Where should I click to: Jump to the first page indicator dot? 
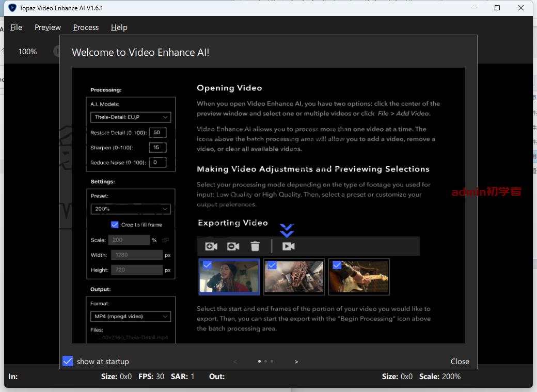point(259,361)
